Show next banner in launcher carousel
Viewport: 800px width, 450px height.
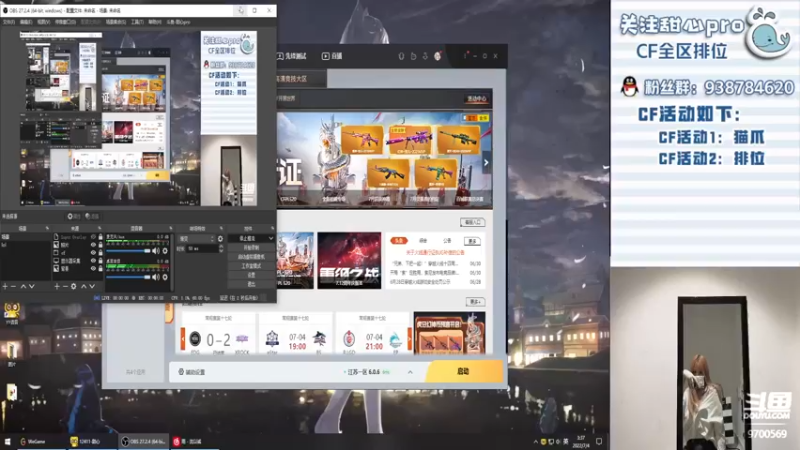pyautogui.click(x=486, y=163)
